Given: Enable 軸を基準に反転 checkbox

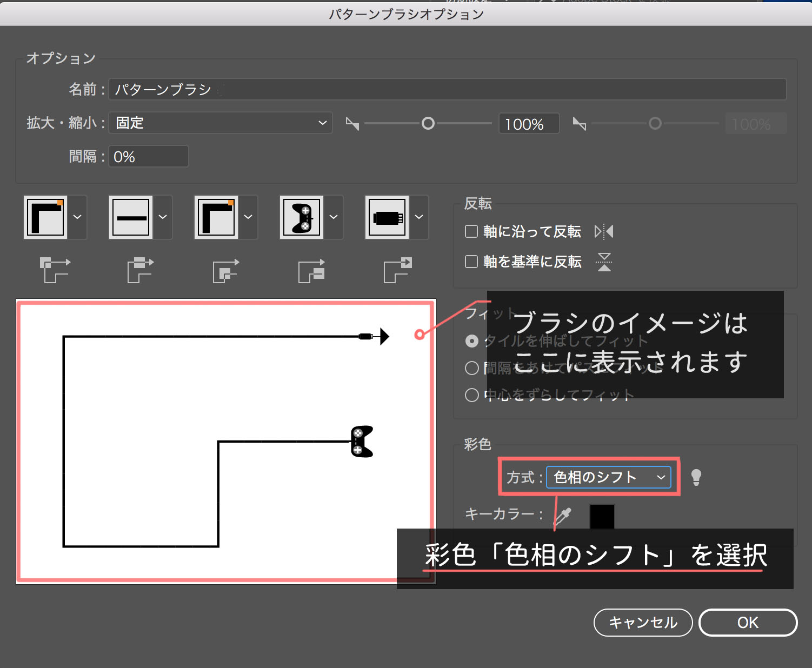Looking at the screenshot, I should [x=471, y=262].
